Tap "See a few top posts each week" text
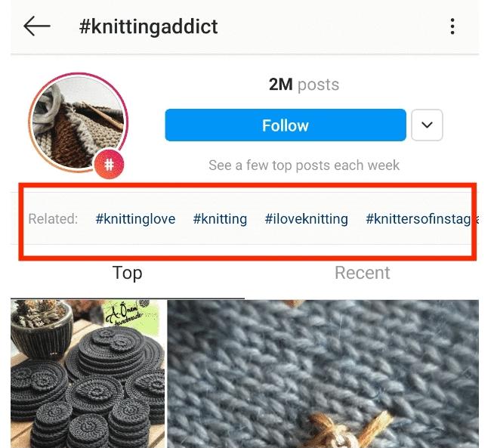This screenshot has width=494, height=448. [304, 165]
